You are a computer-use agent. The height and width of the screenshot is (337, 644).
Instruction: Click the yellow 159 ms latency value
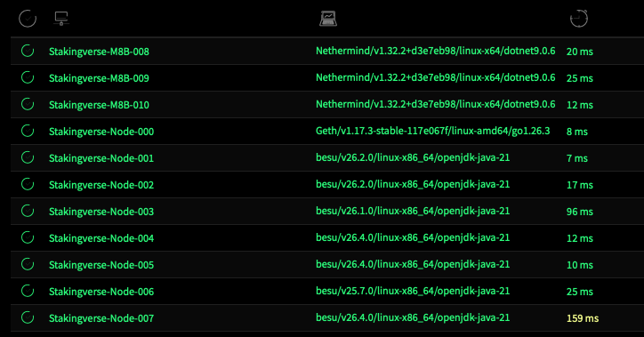coord(583,318)
